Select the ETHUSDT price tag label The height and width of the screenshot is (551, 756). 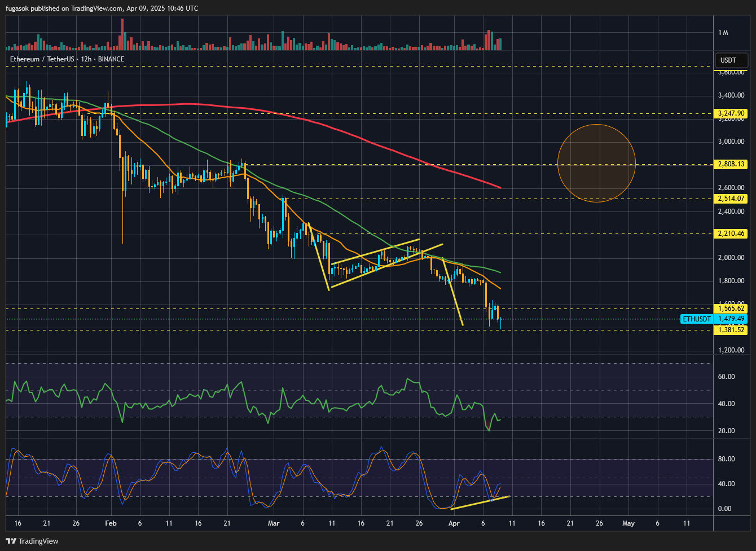tap(696, 319)
